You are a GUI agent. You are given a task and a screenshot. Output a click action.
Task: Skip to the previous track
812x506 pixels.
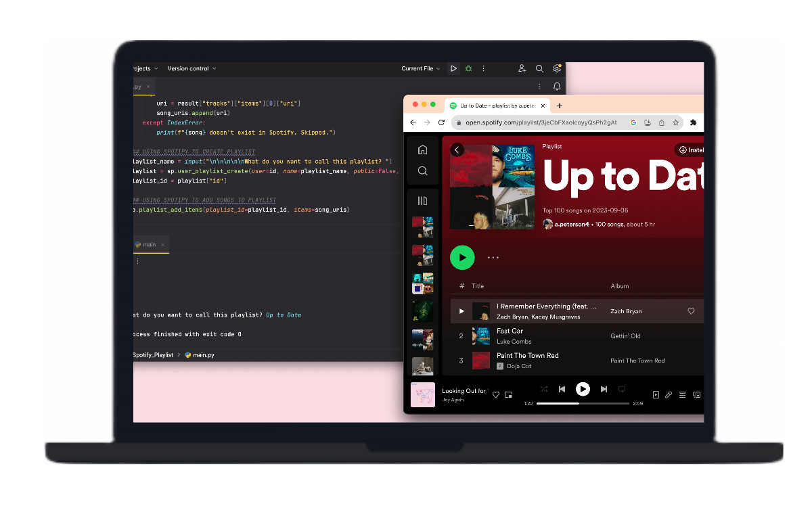(x=562, y=389)
